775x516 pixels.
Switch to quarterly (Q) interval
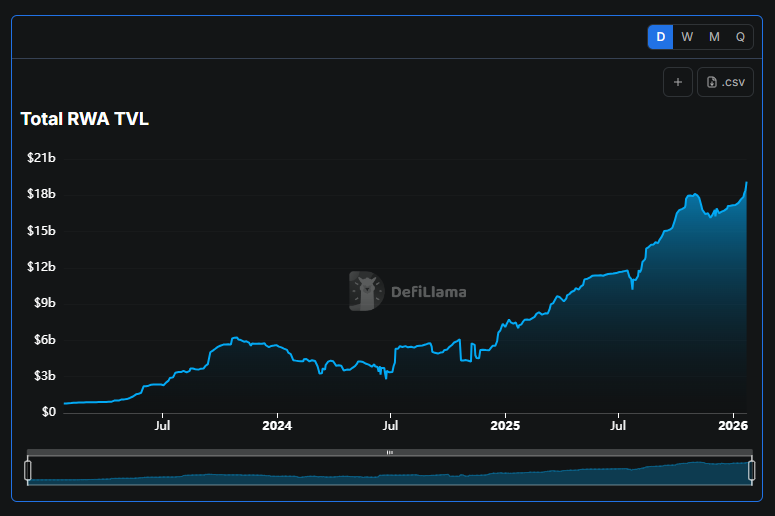pyautogui.click(x=740, y=37)
